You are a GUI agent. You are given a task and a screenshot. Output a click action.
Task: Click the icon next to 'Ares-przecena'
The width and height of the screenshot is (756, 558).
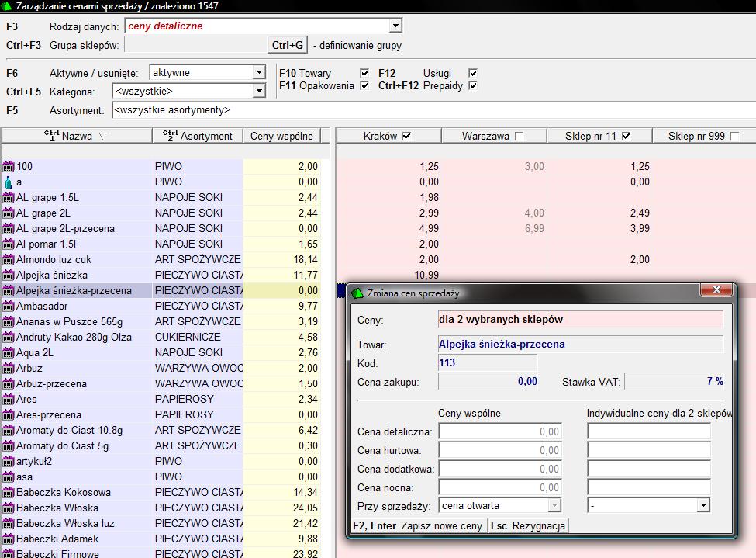click(x=9, y=414)
